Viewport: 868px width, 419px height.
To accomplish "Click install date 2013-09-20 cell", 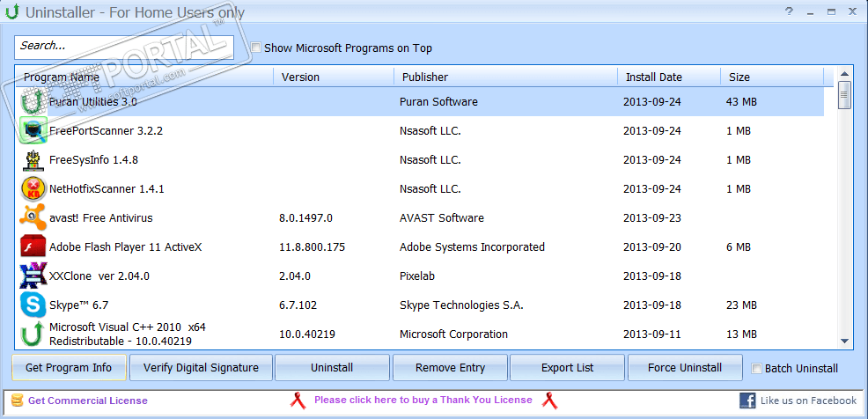I will pos(652,246).
